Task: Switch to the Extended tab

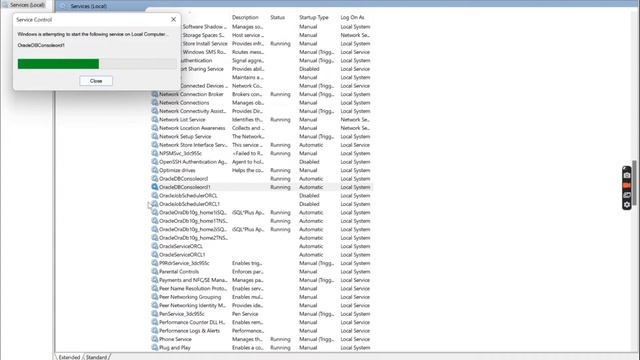Action: pos(69,357)
